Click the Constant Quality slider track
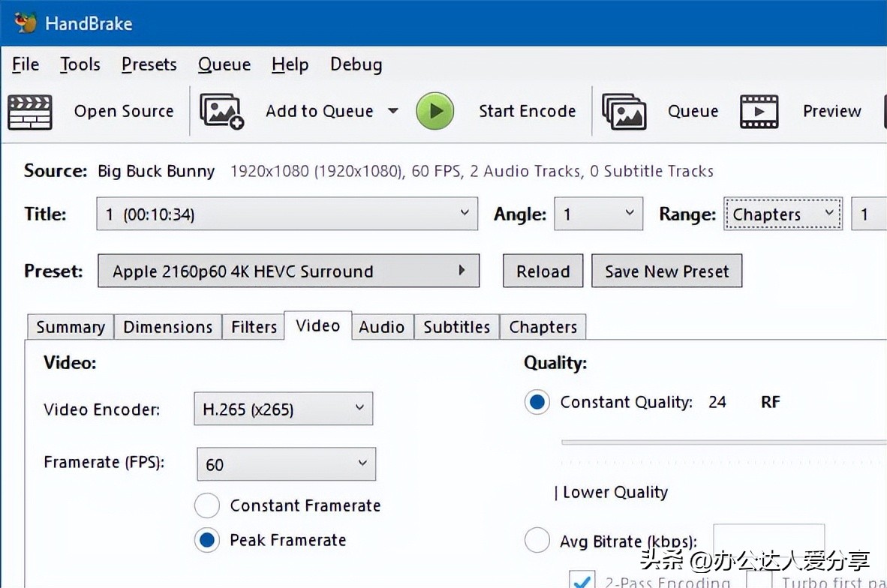 [720, 442]
